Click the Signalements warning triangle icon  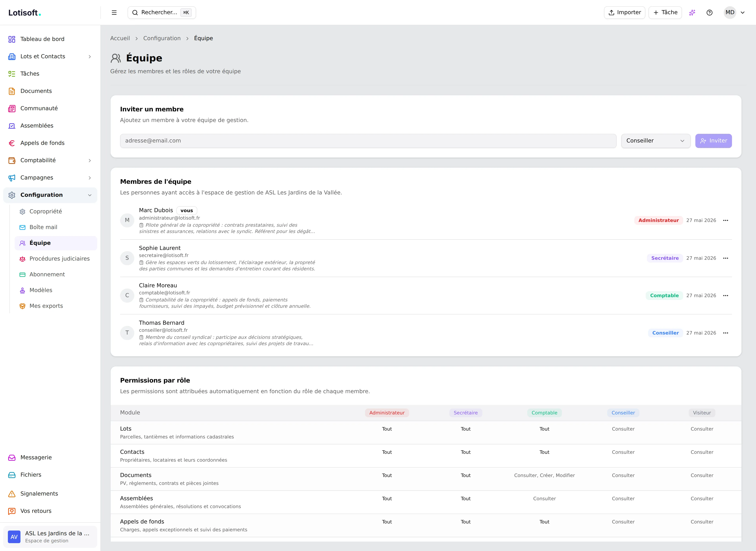point(12,494)
